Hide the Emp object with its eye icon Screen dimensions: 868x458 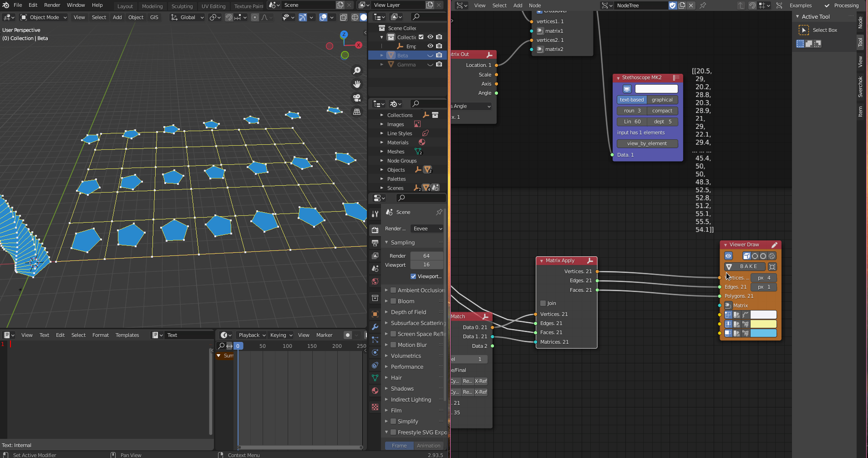(x=430, y=46)
